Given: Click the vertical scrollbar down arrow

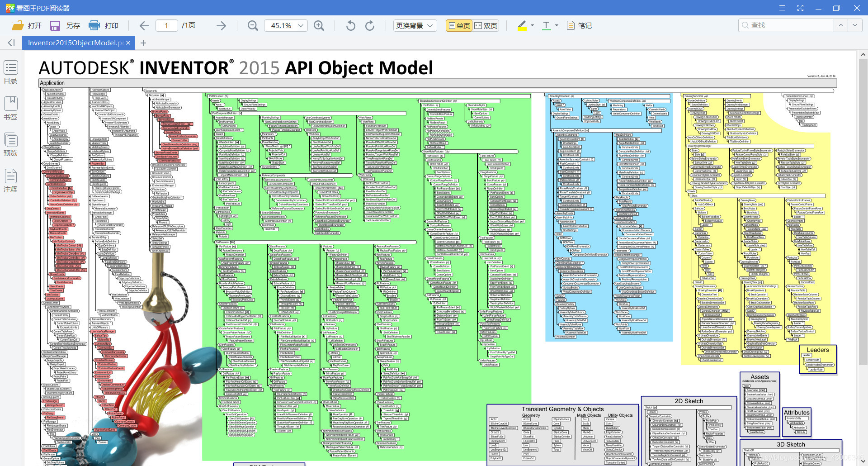Looking at the screenshot, I should (x=863, y=461).
